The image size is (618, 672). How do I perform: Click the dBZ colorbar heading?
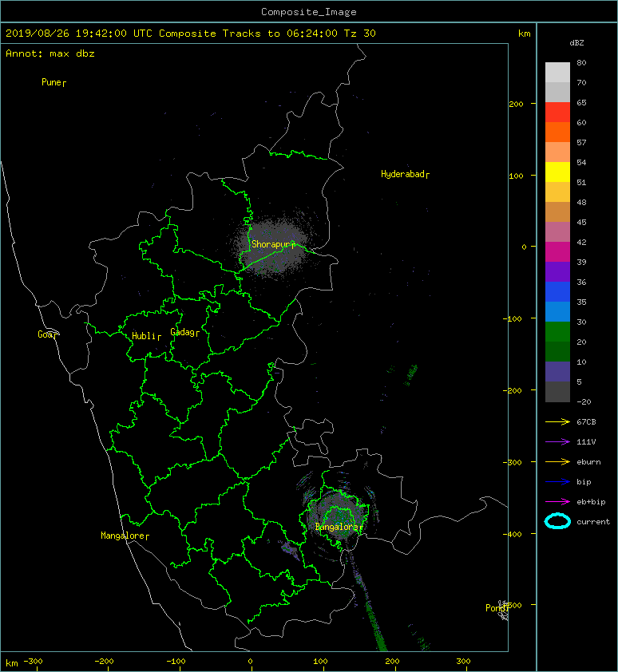[576, 43]
